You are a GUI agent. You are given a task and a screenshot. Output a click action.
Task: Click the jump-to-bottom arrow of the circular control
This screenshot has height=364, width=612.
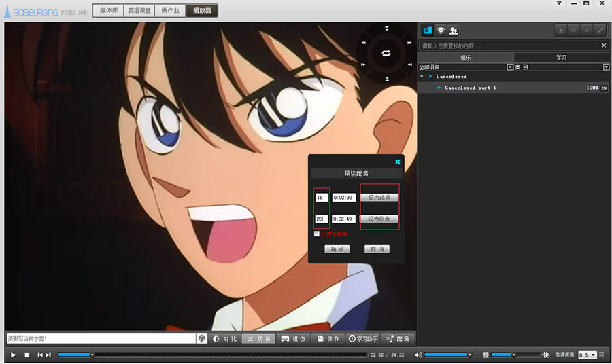(387, 79)
